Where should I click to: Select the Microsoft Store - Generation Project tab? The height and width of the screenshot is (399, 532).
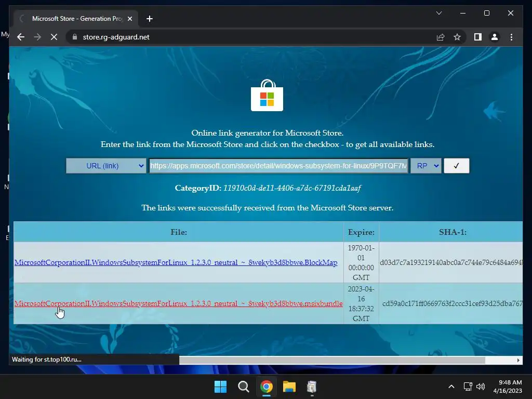click(x=76, y=19)
